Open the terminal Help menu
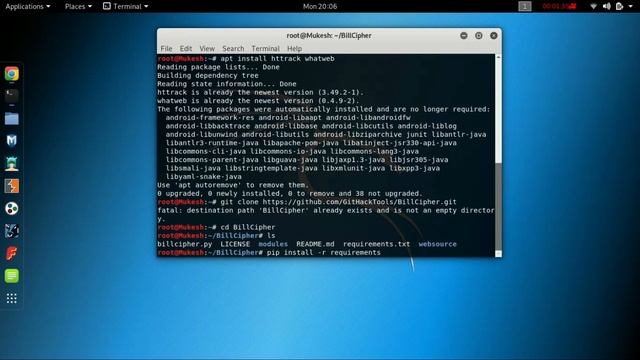The width and height of the screenshot is (640, 360). click(294, 49)
